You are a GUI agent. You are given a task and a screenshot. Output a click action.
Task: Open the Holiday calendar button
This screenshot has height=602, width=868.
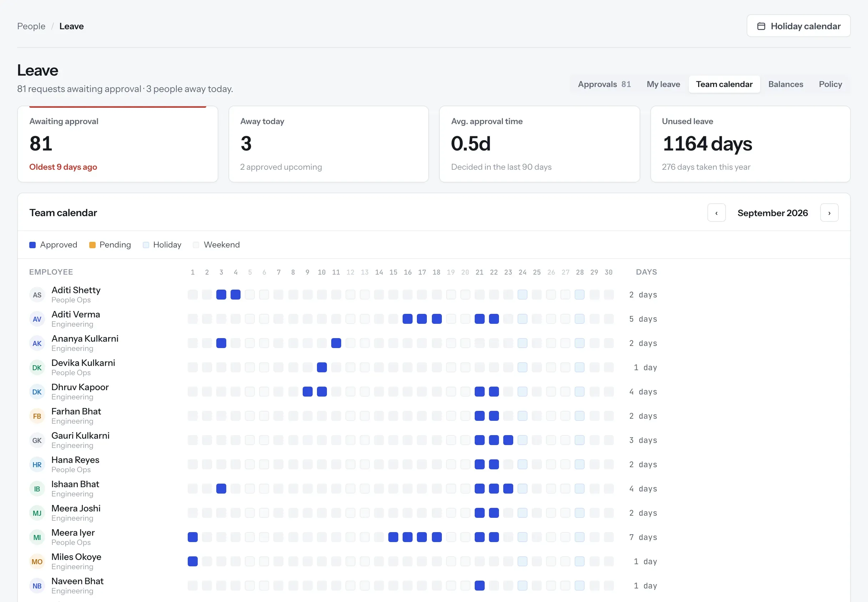click(x=798, y=26)
